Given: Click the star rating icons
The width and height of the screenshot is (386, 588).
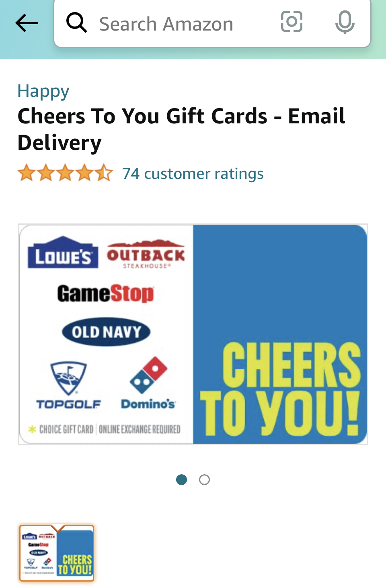Looking at the screenshot, I should (65, 173).
